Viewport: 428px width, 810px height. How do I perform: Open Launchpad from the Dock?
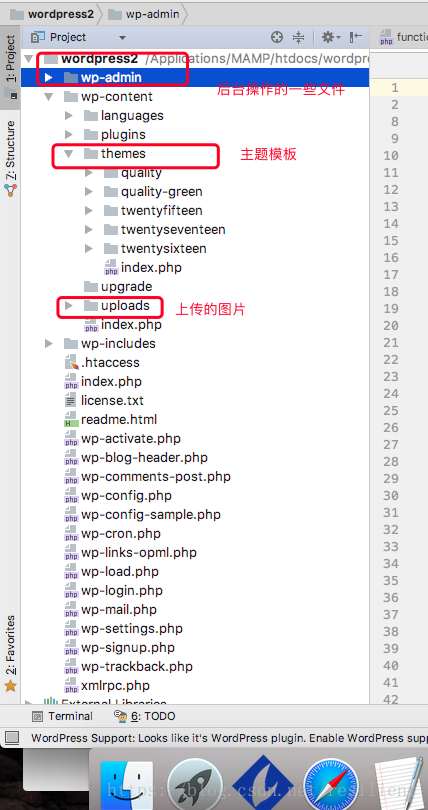tap(195, 785)
